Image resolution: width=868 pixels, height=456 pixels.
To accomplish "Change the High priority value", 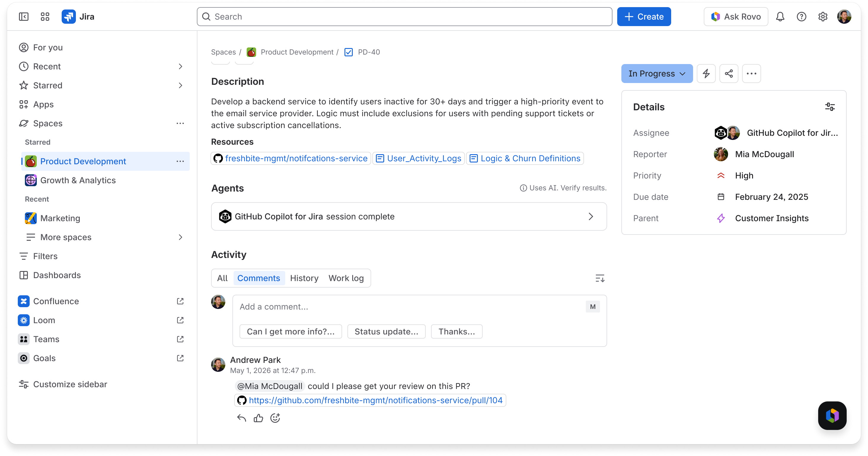I will click(735, 176).
